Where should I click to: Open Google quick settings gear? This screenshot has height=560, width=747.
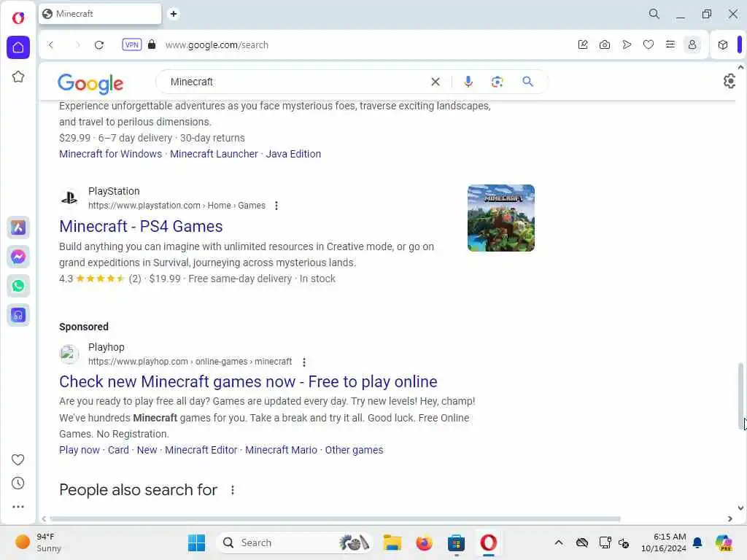(x=729, y=81)
